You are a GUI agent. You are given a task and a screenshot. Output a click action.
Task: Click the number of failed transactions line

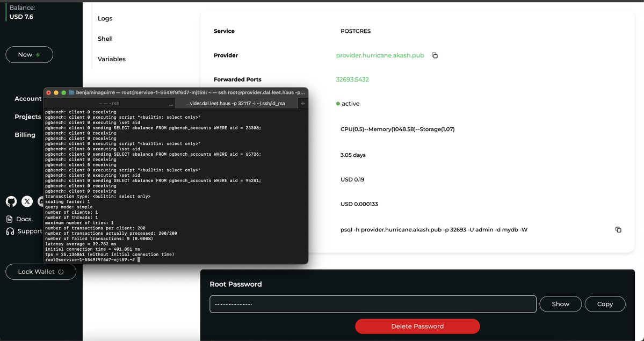coord(99,238)
